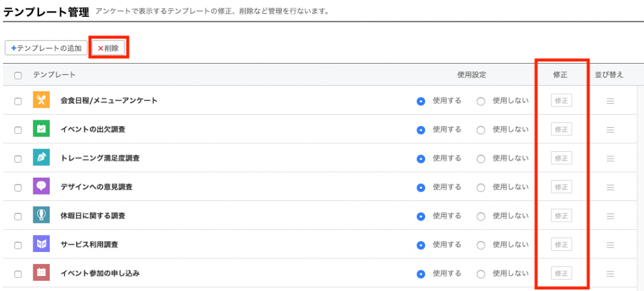This screenshot has width=644, height=291.
Task: Click reorder handle for サービス利用調査 row
Action: (610, 245)
